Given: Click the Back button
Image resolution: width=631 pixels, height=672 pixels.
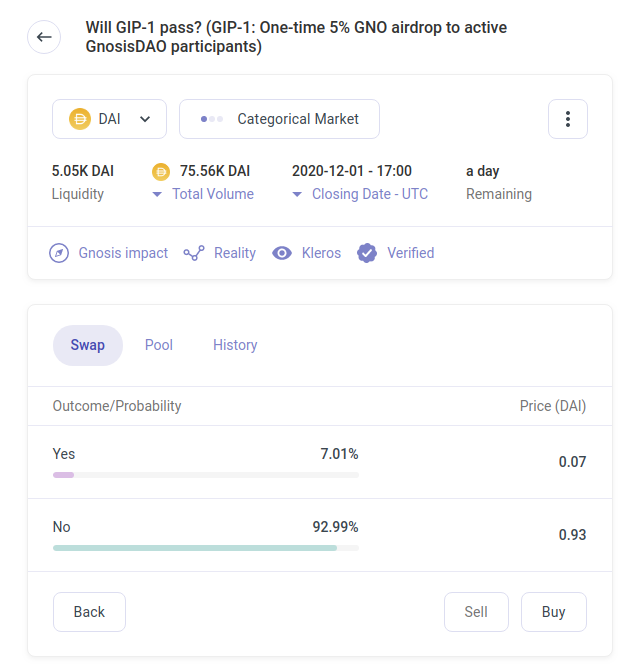Looking at the screenshot, I should pos(89,612).
